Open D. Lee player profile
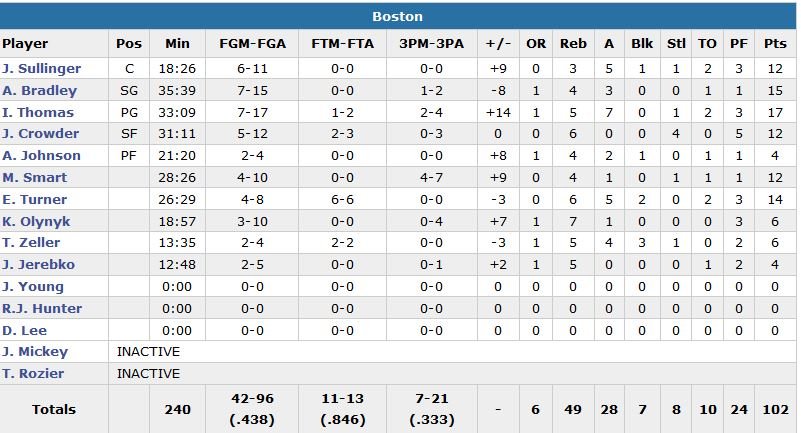 click(26, 330)
